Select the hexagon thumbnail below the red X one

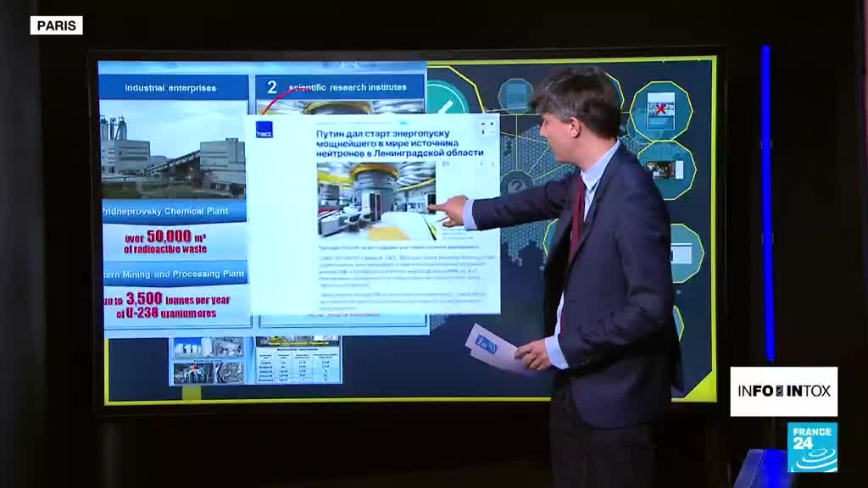tap(667, 169)
